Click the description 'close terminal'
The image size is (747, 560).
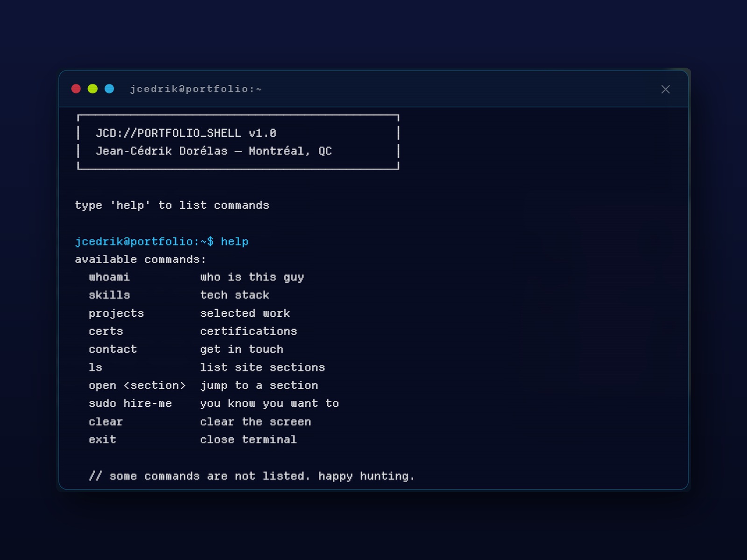point(248,440)
